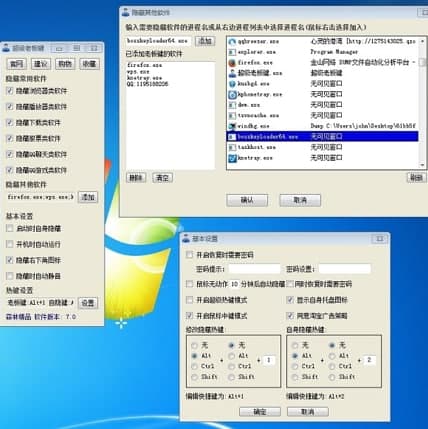Click the 删除 button under added software list
Screen dimensions: 428x429
(136, 178)
